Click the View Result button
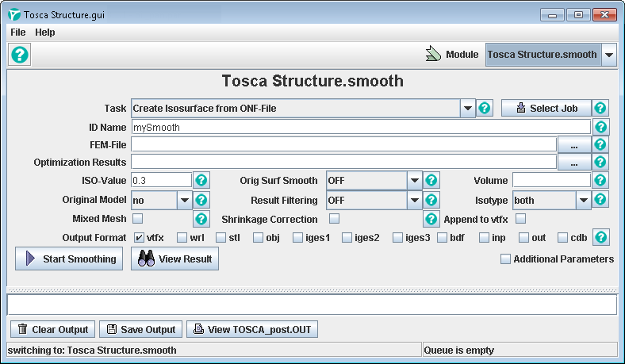The width and height of the screenshot is (625, 364). click(174, 259)
